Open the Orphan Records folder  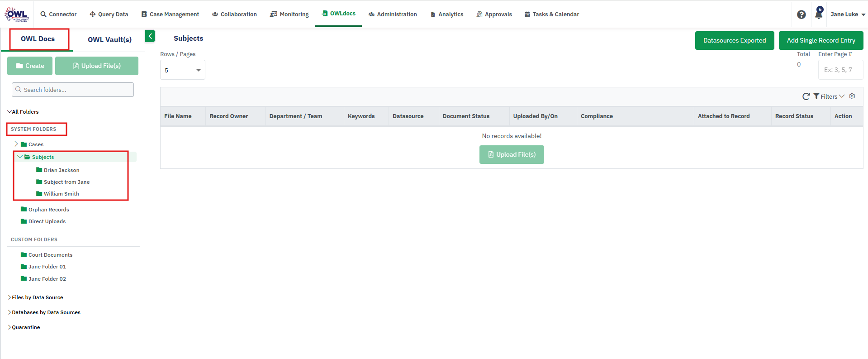(x=49, y=210)
